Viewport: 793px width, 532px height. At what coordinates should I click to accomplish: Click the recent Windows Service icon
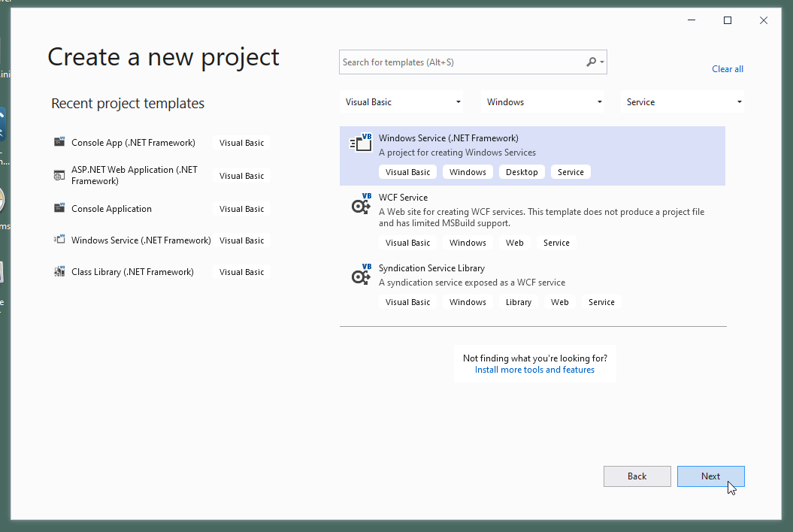click(x=59, y=240)
